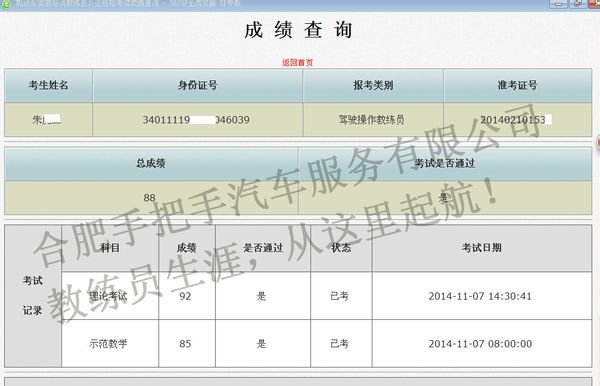The height and width of the screenshot is (386, 600).
Task: Click the 准考证号 column header
Action: coord(518,85)
